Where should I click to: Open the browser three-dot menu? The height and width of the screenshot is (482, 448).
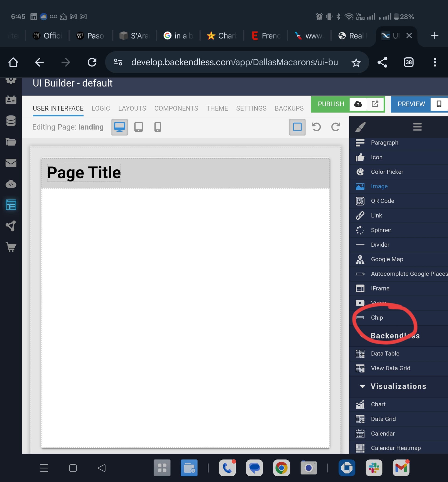tap(435, 62)
